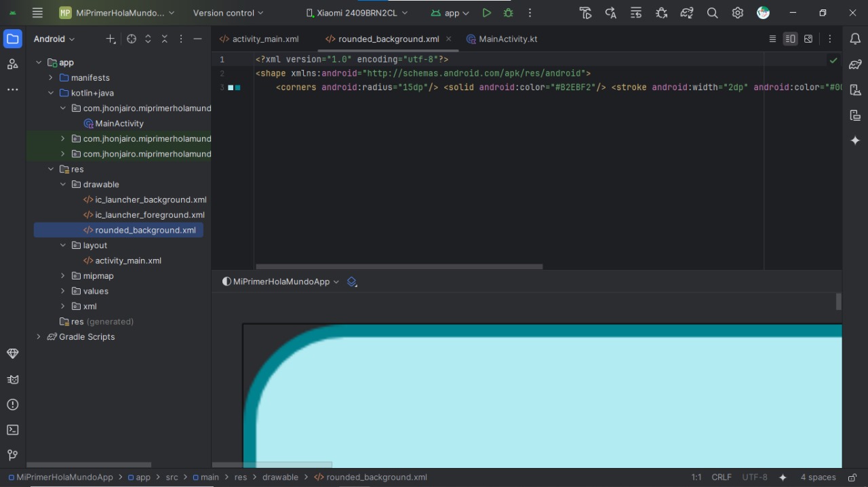Open Search Everywhere (magnifier icon)
This screenshot has height=487, width=868.
[x=712, y=13]
